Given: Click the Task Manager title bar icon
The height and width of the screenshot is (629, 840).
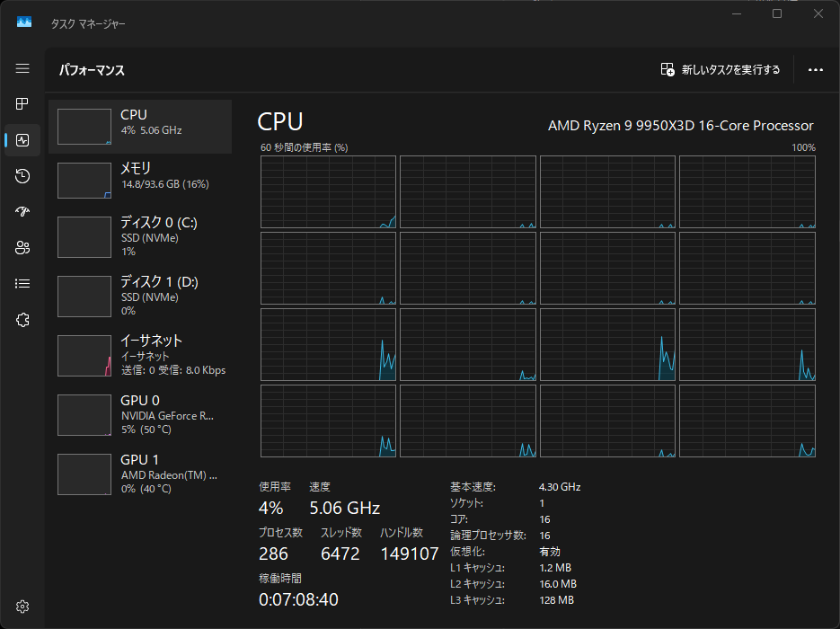Looking at the screenshot, I should coord(24,22).
